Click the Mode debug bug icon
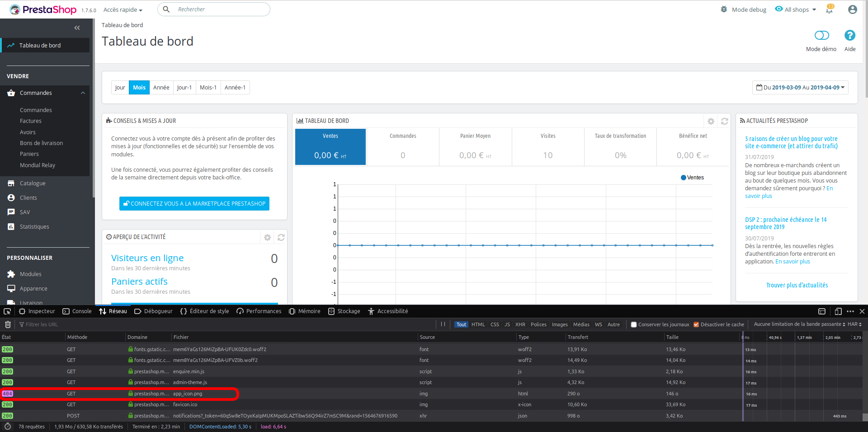This screenshot has height=432, width=868. tap(724, 9)
